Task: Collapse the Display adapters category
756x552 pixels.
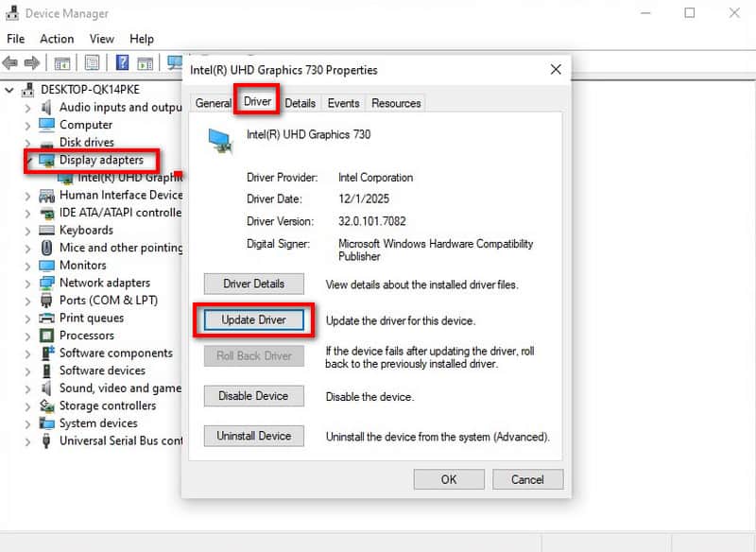Action: click(x=29, y=161)
